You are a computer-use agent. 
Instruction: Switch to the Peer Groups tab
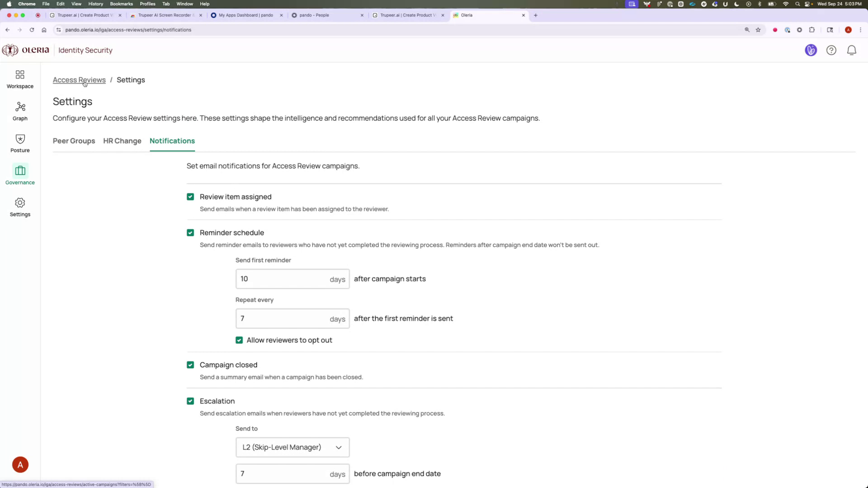pyautogui.click(x=74, y=141)
